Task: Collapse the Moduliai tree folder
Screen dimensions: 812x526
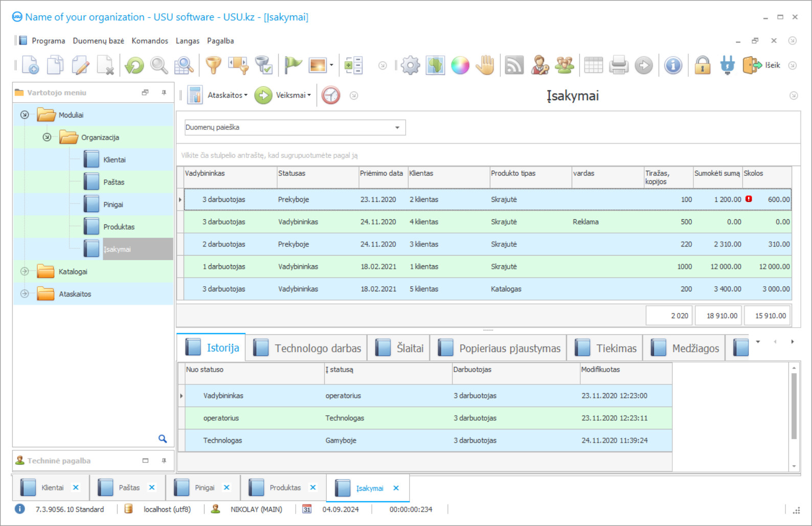Action: click(25, 115)
